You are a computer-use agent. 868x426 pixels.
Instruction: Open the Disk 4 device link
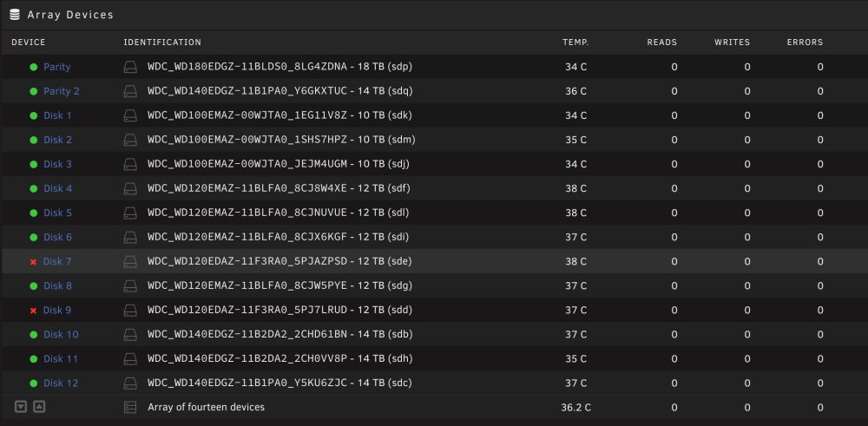click(x=57, y=188)
